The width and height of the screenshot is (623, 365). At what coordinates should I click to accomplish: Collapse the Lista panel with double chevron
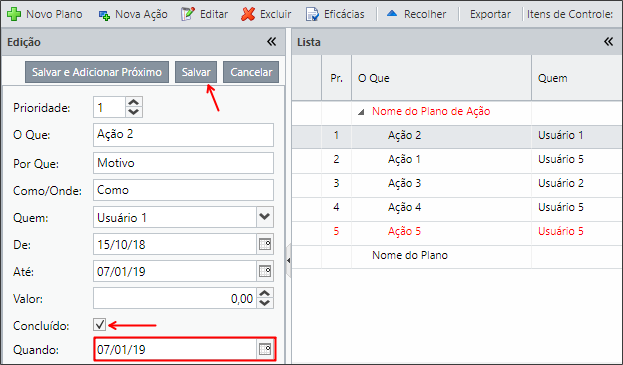pyautogui.click(x=608, y=41)
